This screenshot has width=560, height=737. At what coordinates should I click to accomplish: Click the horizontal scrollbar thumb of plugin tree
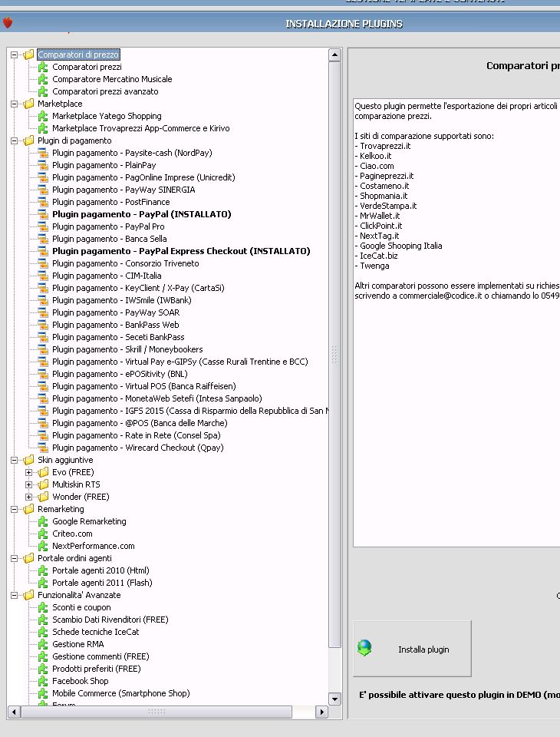click(156, 712)
